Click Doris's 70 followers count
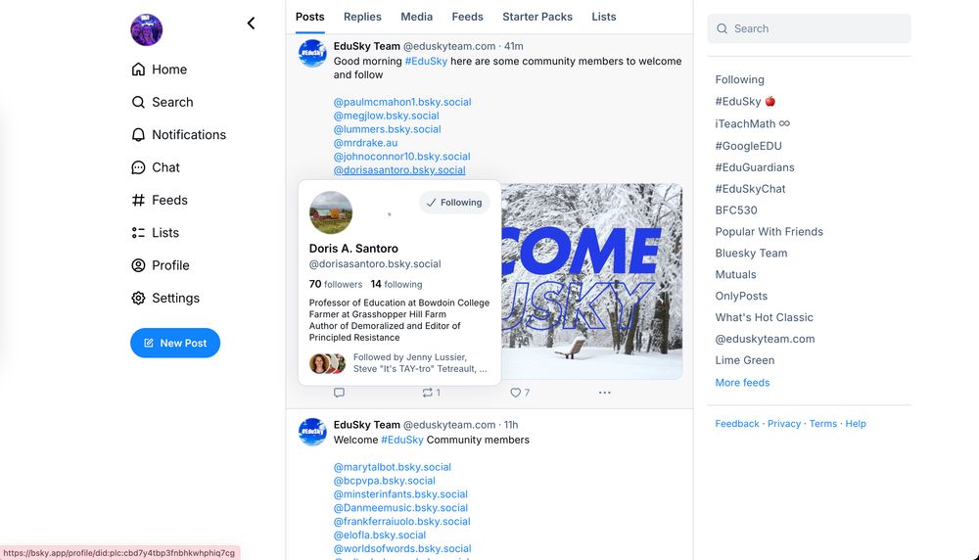 click(x=335, y=284)
